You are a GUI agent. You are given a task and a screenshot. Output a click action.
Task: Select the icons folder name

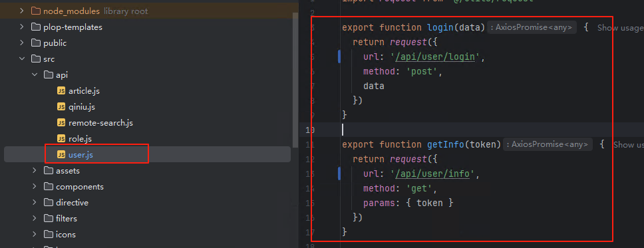(x=66, y=235)
